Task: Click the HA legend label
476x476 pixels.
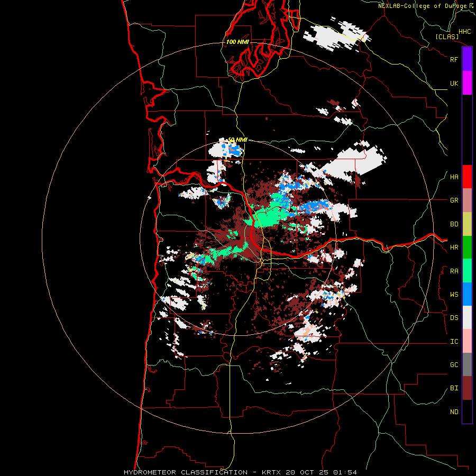Action: (454, 177)
